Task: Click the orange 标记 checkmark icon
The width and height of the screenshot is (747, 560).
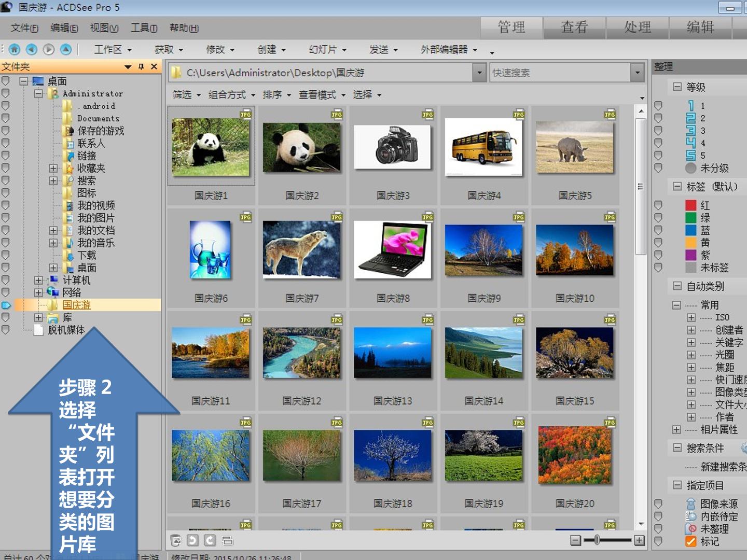Action: pos(691,541)
